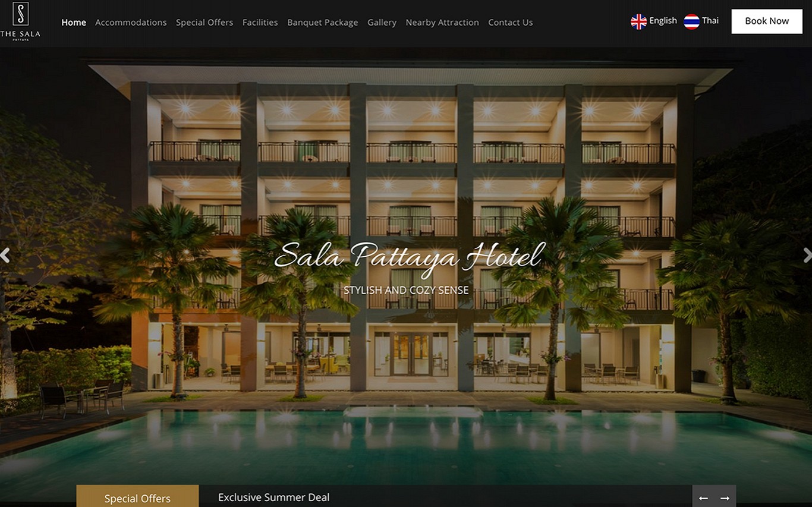Open the Home menu item
This screenshot has height=507, width=812.
point(74,23)
